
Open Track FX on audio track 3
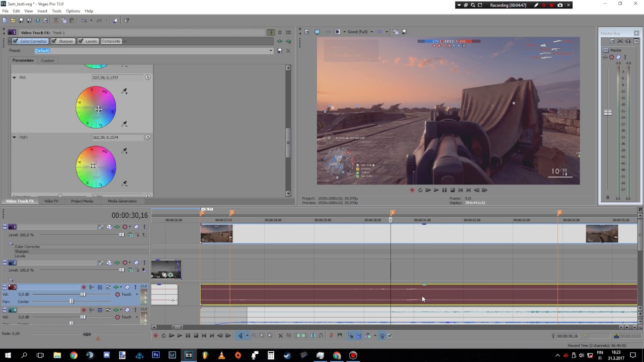116,287
